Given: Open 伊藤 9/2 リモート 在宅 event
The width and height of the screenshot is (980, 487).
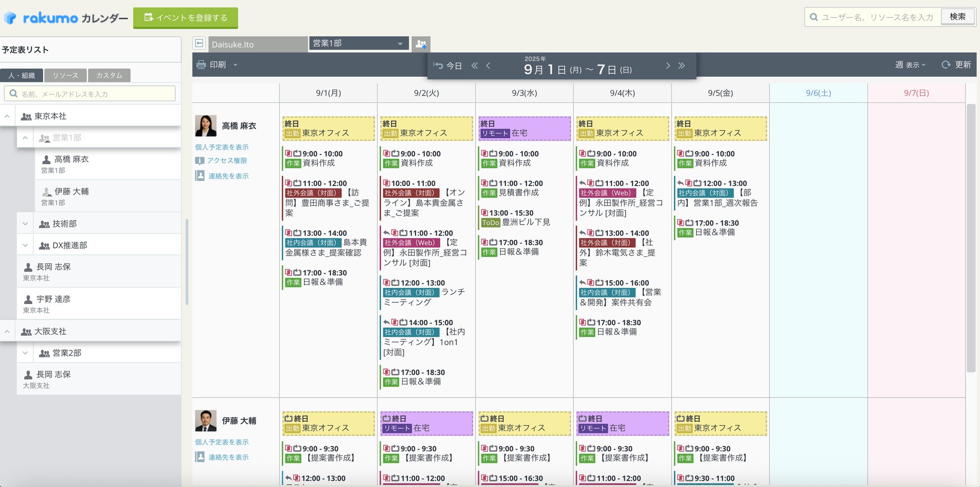Looking at the screenshot, I should click(426, 424).
